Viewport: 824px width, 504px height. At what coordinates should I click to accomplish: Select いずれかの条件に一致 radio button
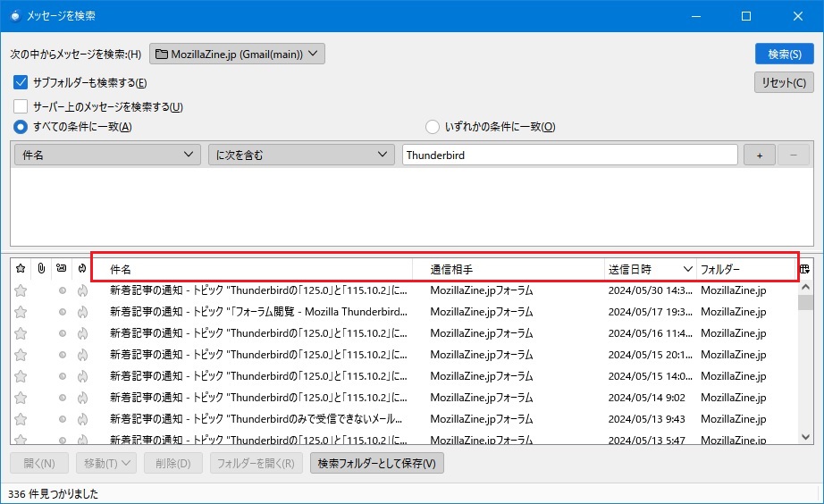pyautogui.click(x=433, y=127)
